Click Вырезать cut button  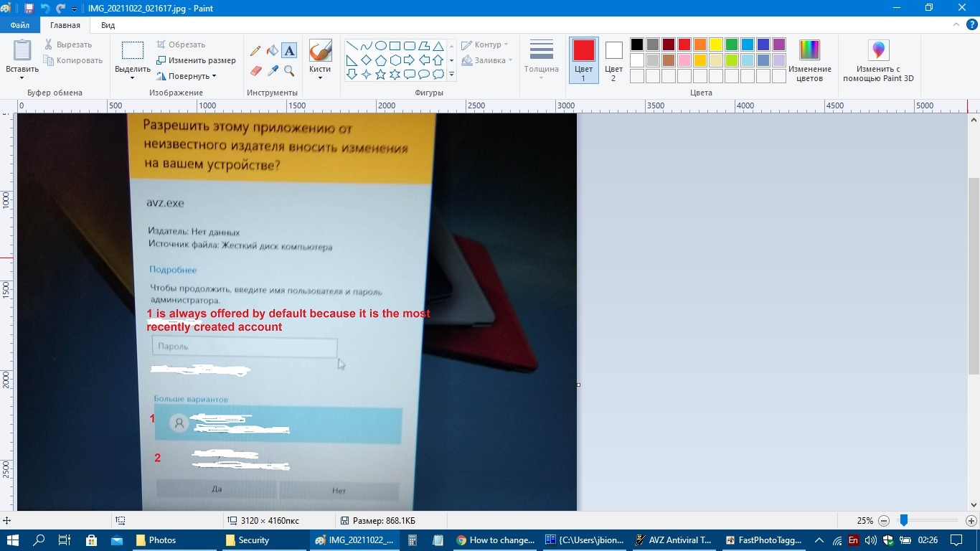(68, 44)
